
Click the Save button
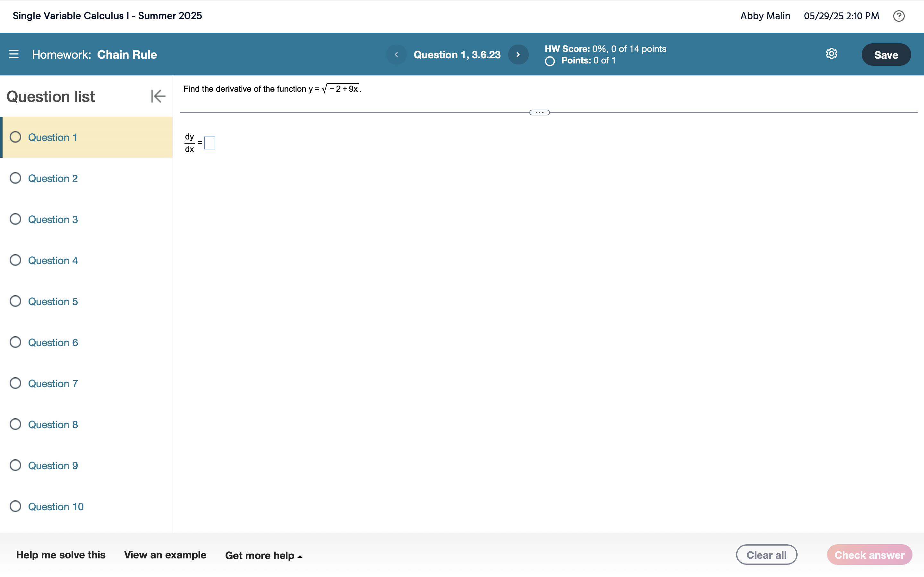(886, 54)
